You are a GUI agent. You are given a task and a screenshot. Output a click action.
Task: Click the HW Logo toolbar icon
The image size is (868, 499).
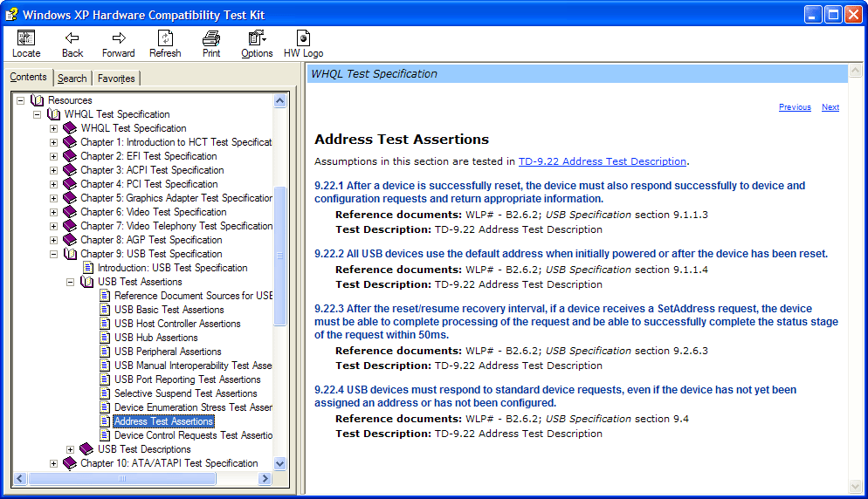(x=303, y=38)
